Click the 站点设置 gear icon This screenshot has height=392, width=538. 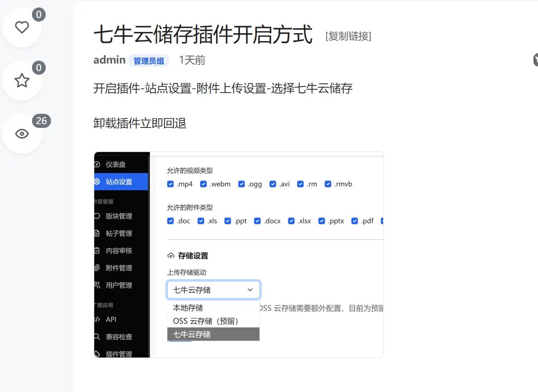pyautogui.click(x=97, y=181)
